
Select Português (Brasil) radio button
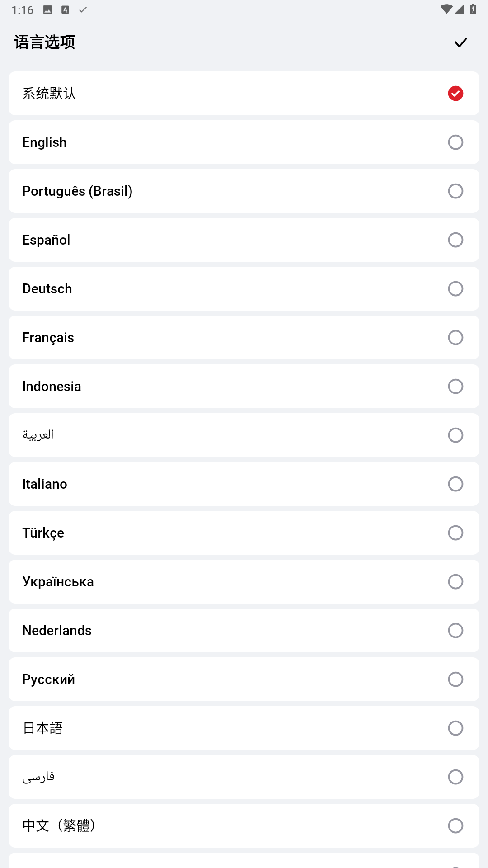click(455, 191)
